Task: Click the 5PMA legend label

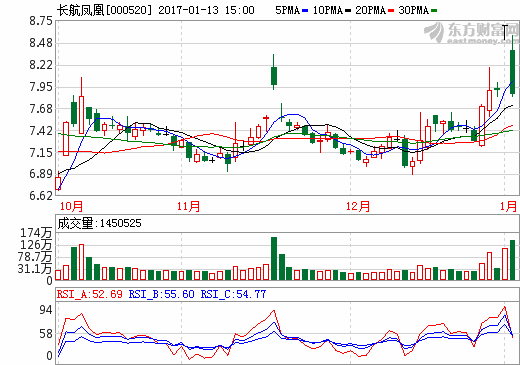Action: coord(287,10)
